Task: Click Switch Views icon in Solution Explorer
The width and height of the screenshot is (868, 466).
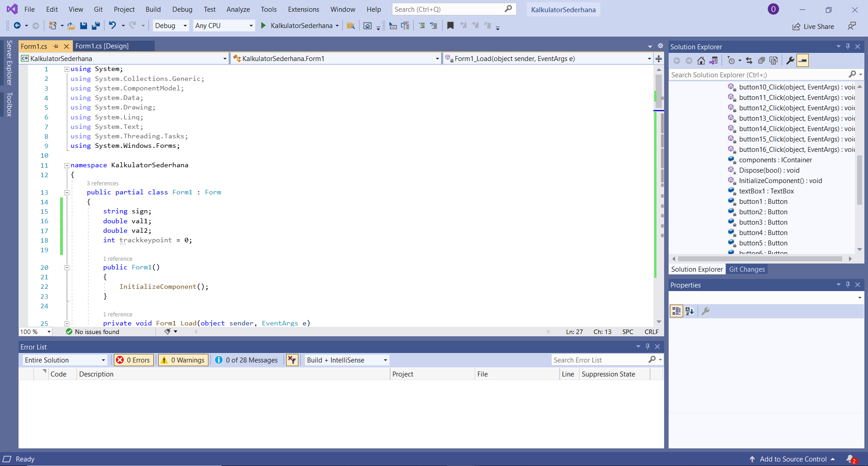Action: coord(713,61)
